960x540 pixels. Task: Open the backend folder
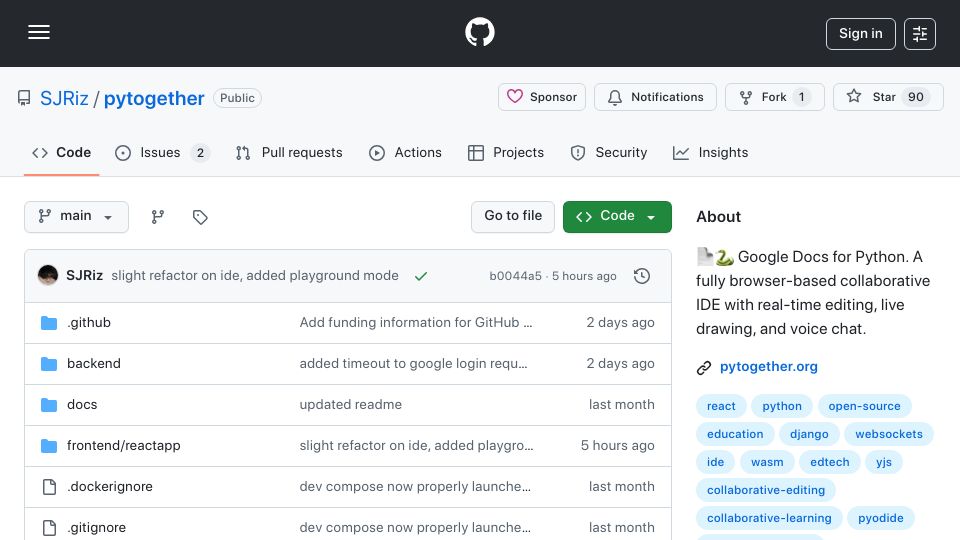[94, 364]
